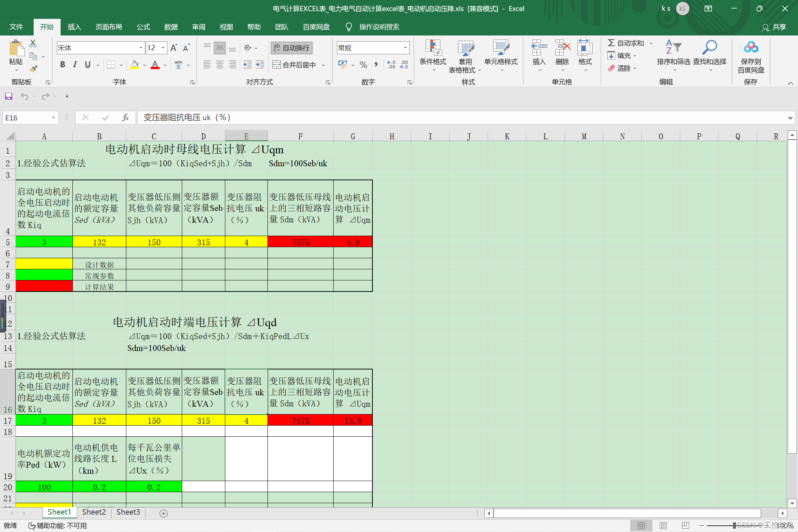Click the yellow fill color swatch button
The image size is (798, 532).
coord(134,65)
